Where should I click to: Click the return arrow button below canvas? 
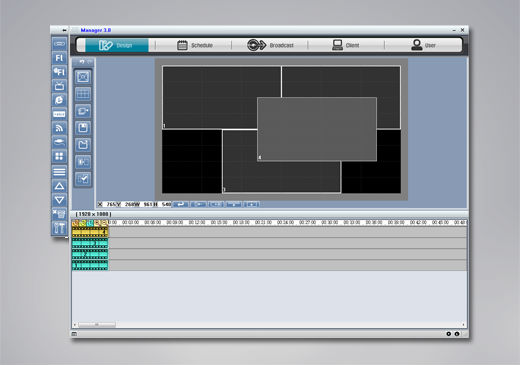tap(180, 204)
